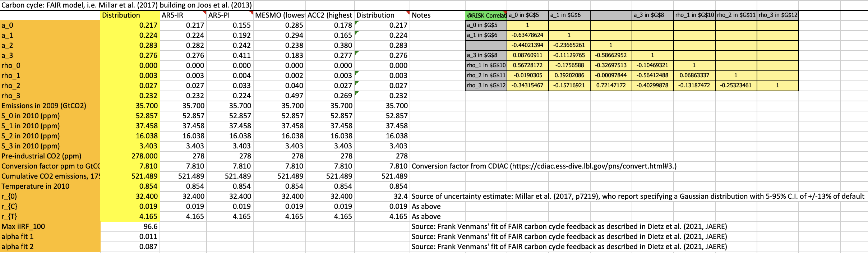Viewport: 868px width, 253px height.
Task: Select correlation value -0.63478624
Action: pyautogui.click(x=527, y=35)
